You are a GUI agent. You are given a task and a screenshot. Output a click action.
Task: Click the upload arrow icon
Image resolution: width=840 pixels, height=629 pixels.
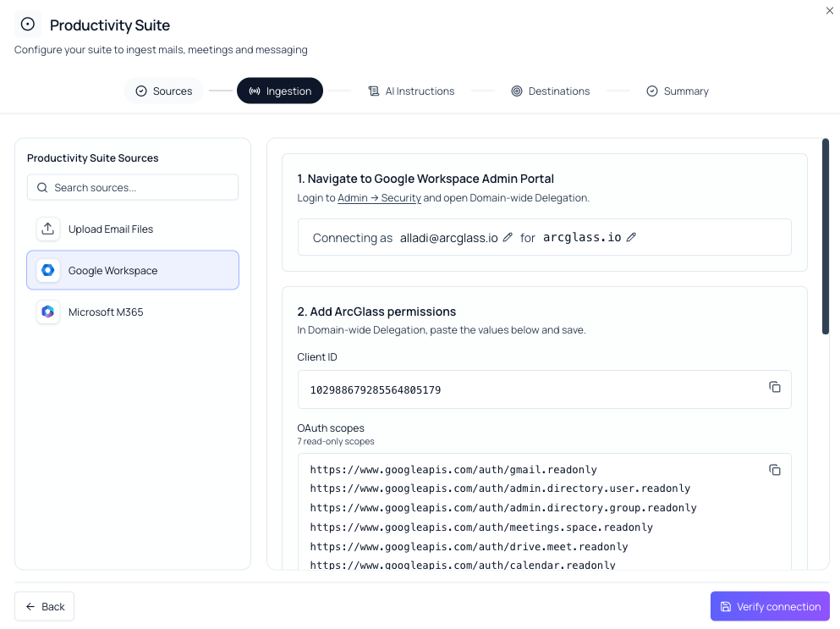(x=47, y=229)
